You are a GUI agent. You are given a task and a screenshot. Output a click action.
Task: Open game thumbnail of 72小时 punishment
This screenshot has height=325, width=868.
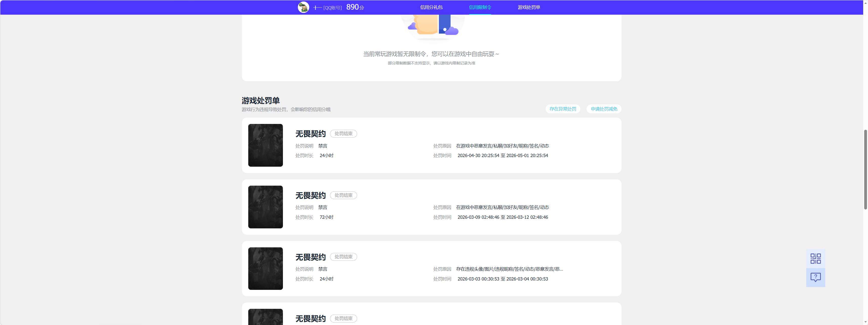[x=265, y=207]
